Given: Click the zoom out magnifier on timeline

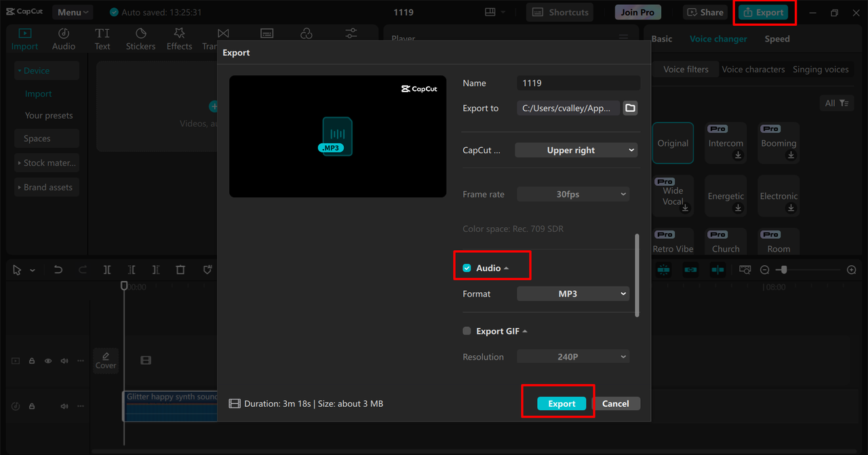Looking at the screenshot, I should [764, 270].
